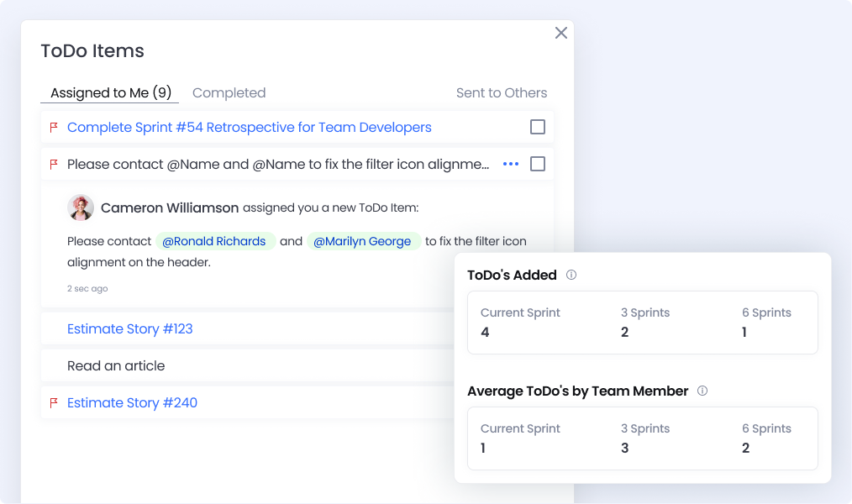Mark the Please contact item checkbox done
The width and height of the screenshot is (852, 504).
pos(538,165)
